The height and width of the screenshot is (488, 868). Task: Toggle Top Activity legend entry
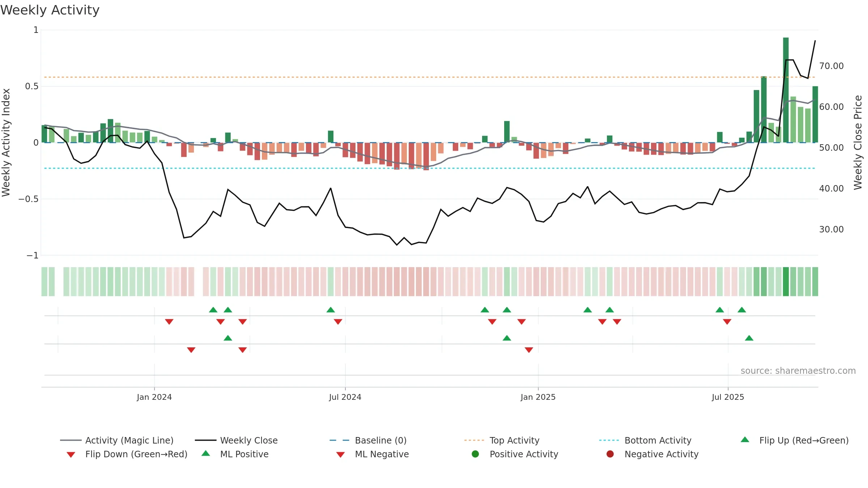(502, 440)
